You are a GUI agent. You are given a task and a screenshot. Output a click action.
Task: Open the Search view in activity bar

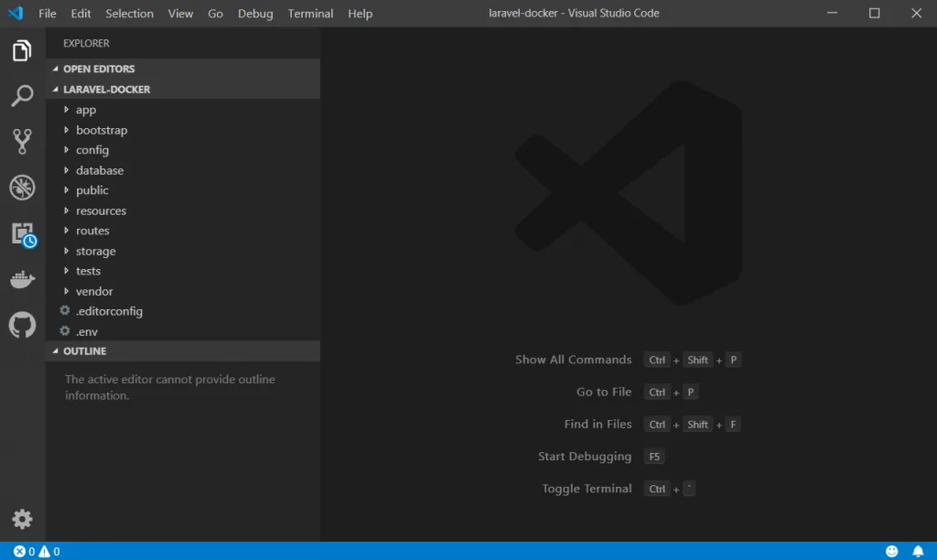pyautogui.click(x=22, y=96)
